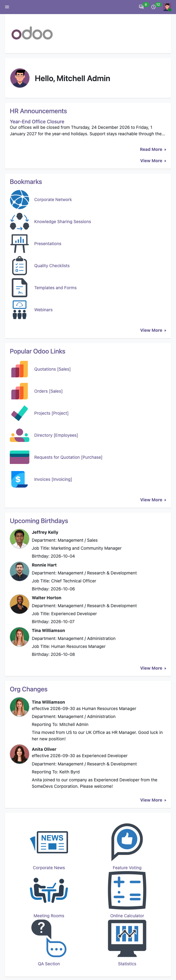Click the Hello, Mitchell Admin greeting text
The image size is (176, 980).
click(x=72, y=78)
